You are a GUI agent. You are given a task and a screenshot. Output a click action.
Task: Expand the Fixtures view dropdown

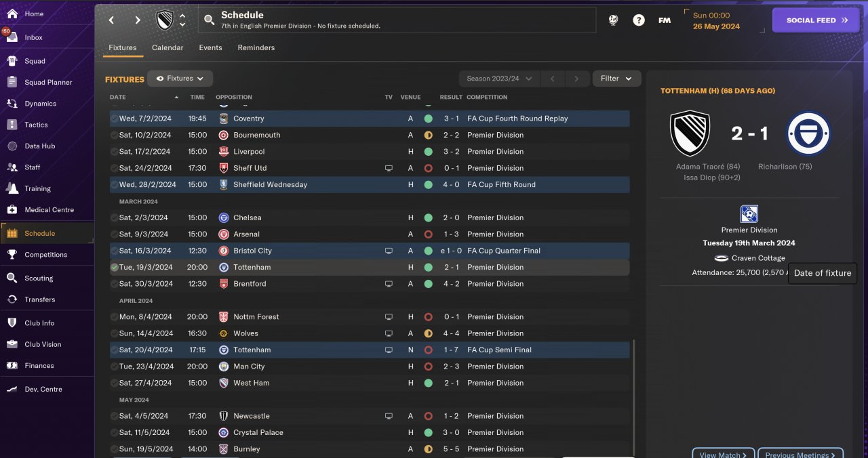pos(180,79)
